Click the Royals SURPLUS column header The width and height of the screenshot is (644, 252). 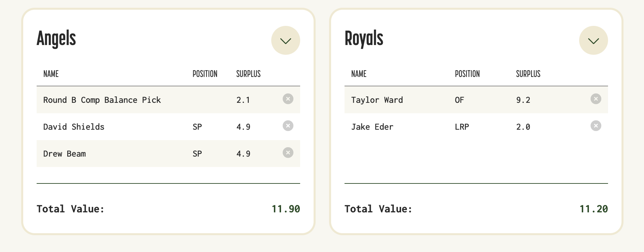pos(528,74)
